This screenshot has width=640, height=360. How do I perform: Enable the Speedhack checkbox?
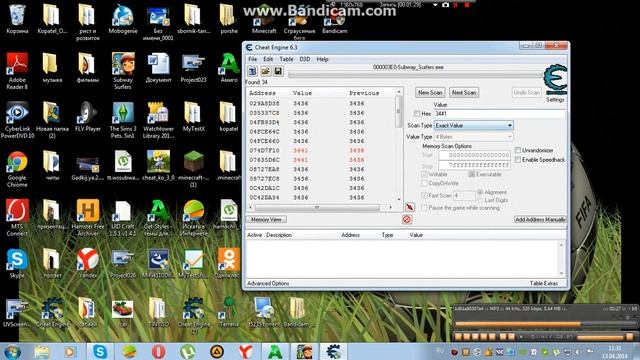tap(518, 160)
